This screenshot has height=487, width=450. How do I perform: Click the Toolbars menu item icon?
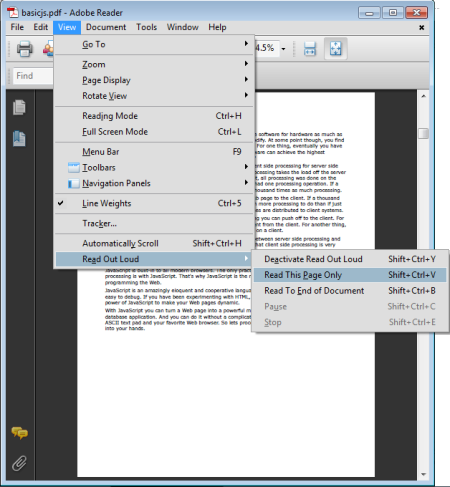[74, 167]
